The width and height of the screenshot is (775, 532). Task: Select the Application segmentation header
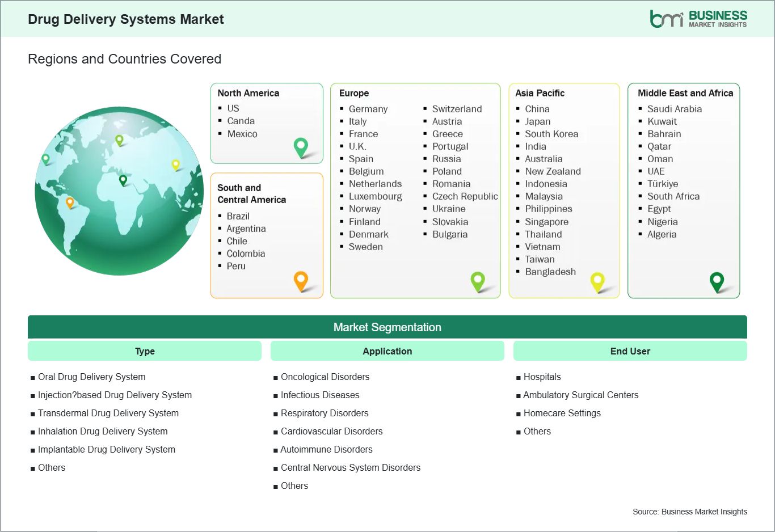(387, 351)
